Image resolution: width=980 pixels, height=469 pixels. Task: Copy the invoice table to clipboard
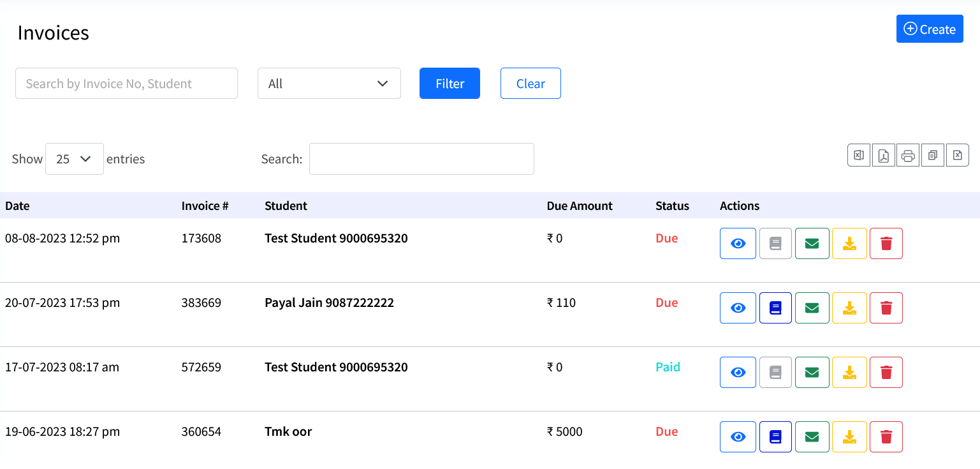click(932, 155)
